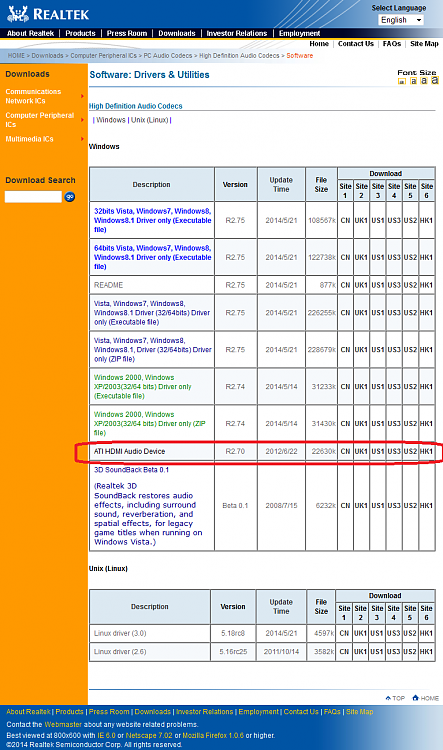Click the TOP arrow link
Viewport: 443px width, 750px height.
point(395,698)
